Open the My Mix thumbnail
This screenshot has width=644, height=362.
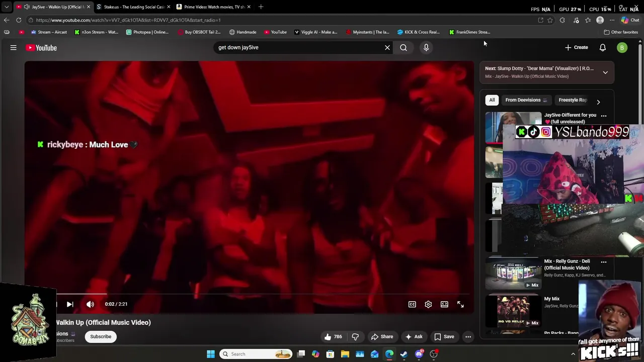[x=513, y=311]
